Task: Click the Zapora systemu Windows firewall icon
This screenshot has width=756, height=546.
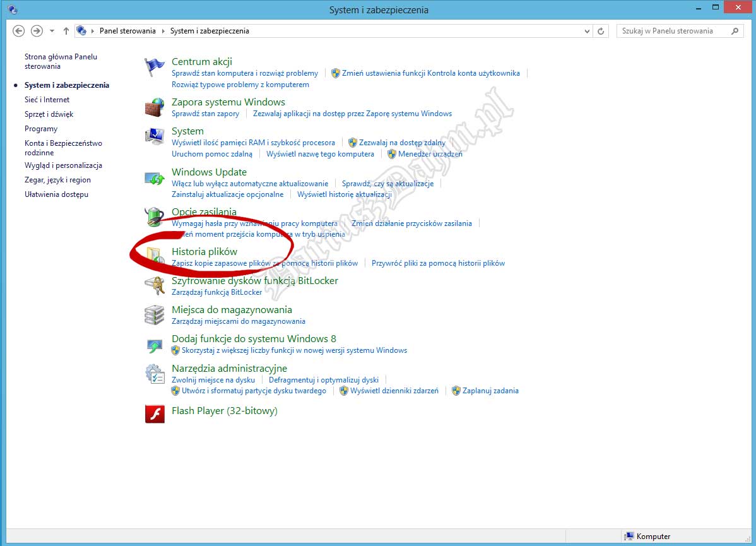Action: click(154, 107)
